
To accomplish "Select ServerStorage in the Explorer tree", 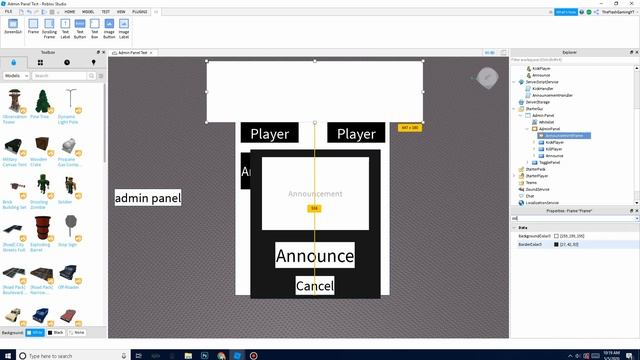I will coord(538,102).
